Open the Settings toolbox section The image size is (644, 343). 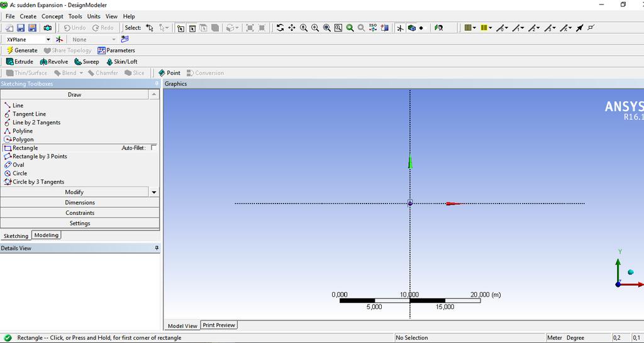pyautogui.click(x=80, y=224)
